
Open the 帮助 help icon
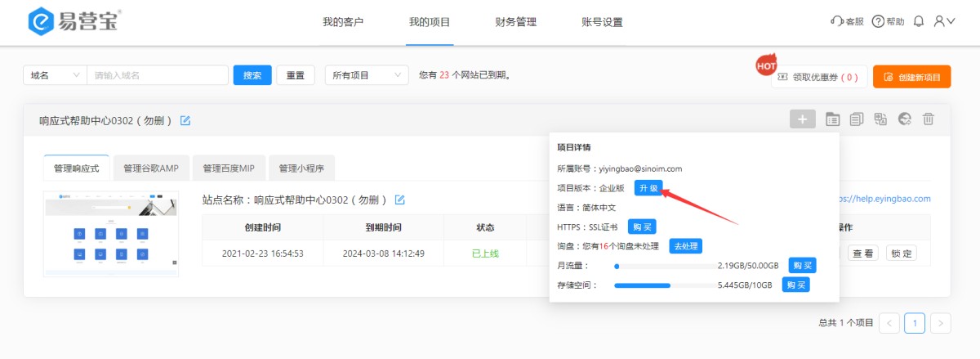point(888,21)
